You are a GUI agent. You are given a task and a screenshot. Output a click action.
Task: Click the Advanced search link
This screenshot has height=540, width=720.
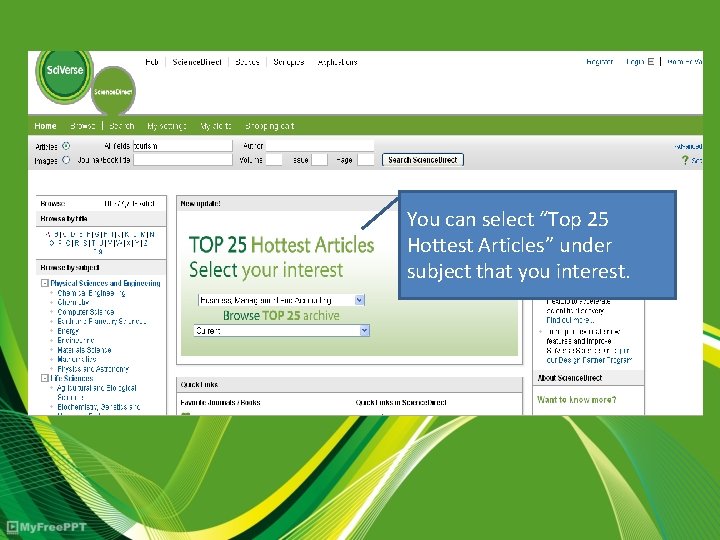click(688, 146)
